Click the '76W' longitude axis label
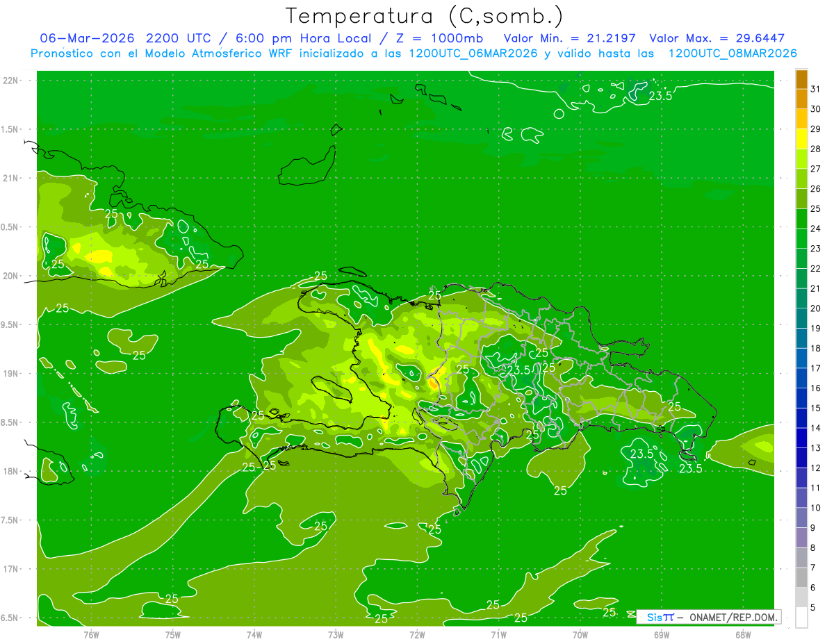Viewport: 834px width, 644px height. [91, 635]
